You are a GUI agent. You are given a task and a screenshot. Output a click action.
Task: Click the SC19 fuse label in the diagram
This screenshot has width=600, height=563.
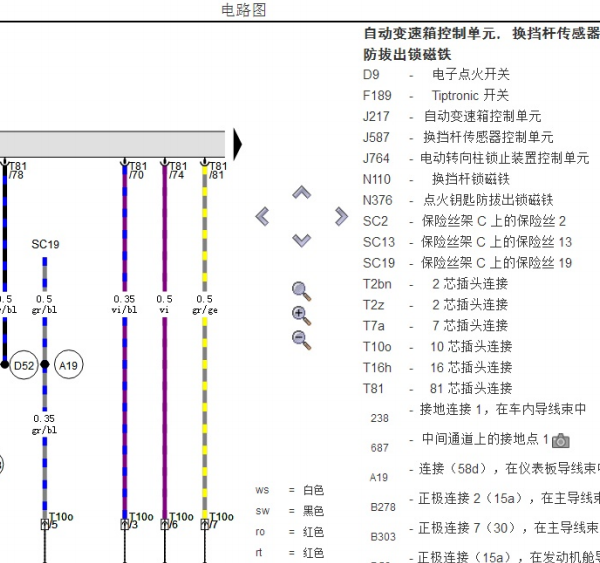(x=45, y=244)
